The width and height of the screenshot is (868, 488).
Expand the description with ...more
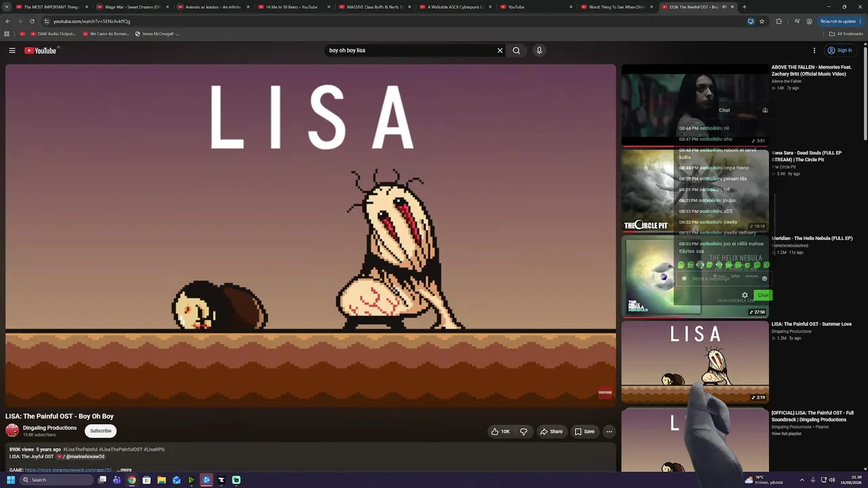[124, 470]
